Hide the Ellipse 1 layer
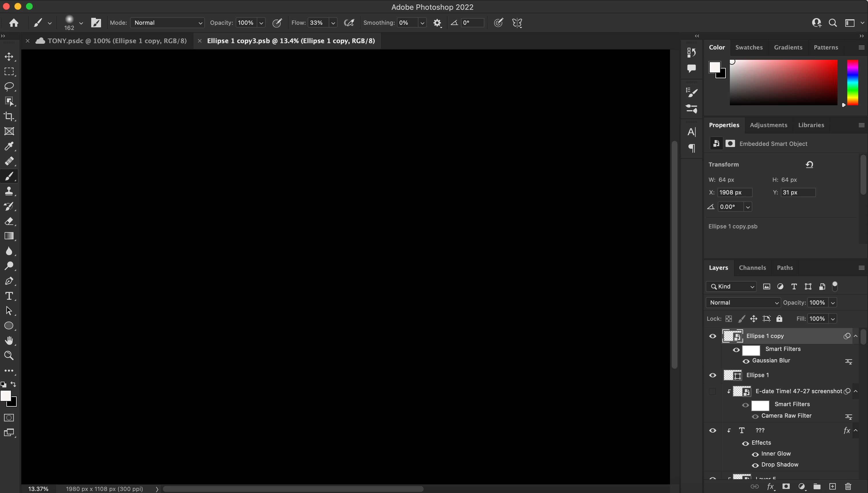This screenshot has width=868, height=493. pos(713,375)
